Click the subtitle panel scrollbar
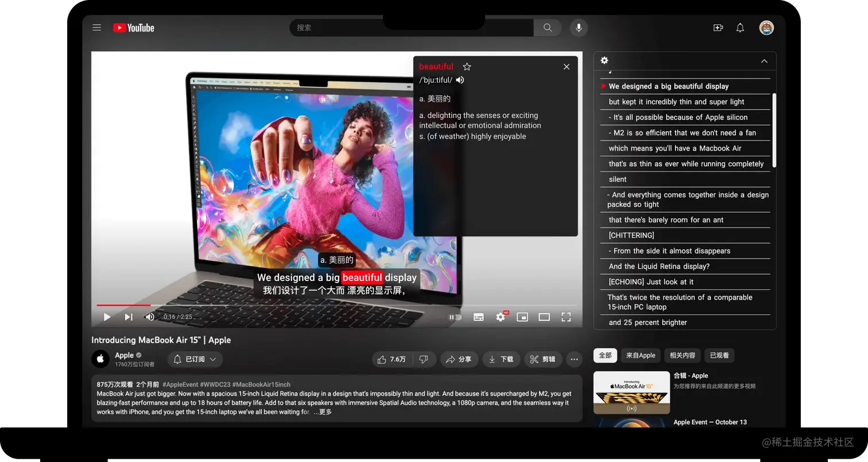The width and height of the screenshot is (868, 462). [x=774, y=130]
